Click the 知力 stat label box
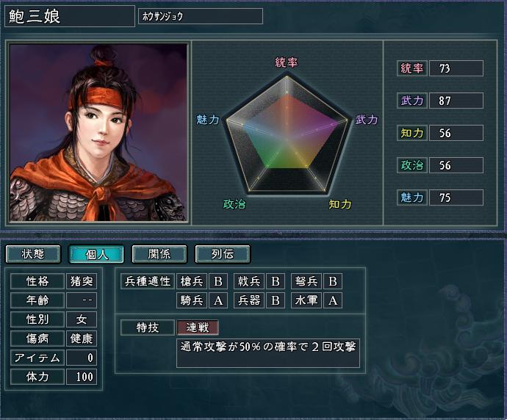The image size is (507, 420). point(412,133)
